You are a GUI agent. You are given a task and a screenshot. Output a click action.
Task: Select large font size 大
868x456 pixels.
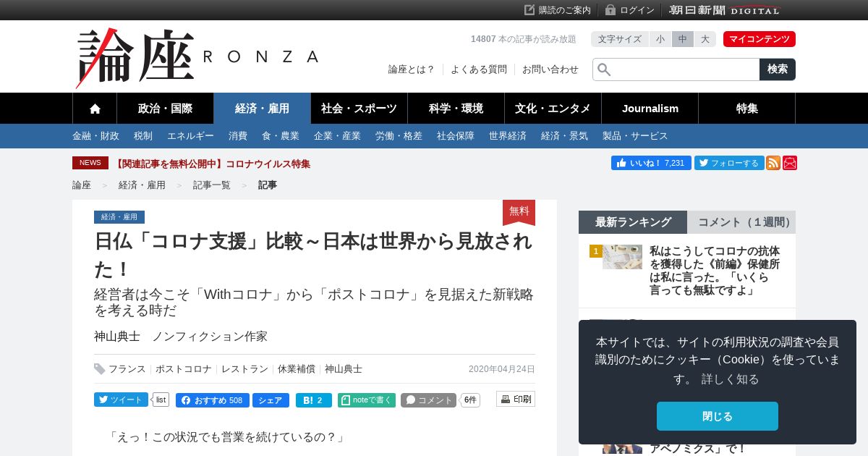pos(705,39)
